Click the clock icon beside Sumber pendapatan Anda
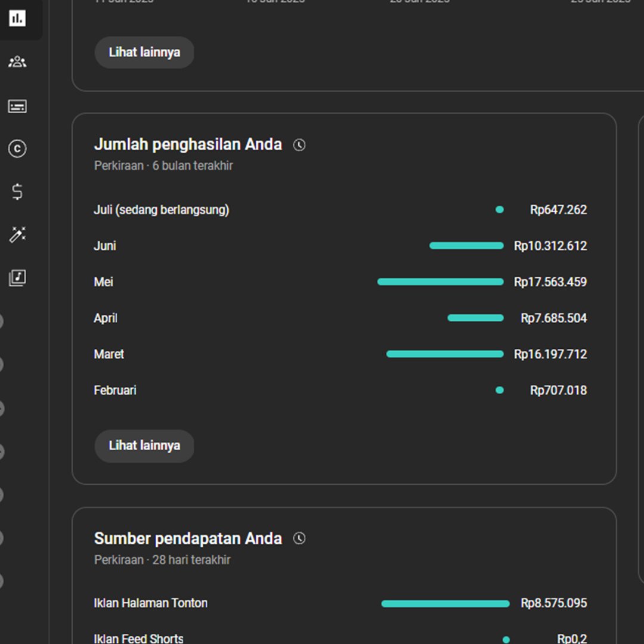The image size is (644, 644). (x=299, y=538)
